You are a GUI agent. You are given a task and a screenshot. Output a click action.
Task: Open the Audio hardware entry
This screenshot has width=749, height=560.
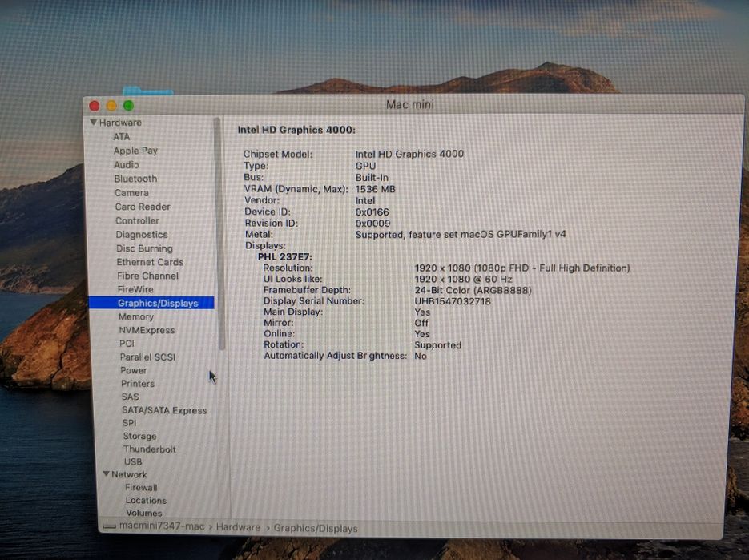pyautogui.click(x=127, y=164)
